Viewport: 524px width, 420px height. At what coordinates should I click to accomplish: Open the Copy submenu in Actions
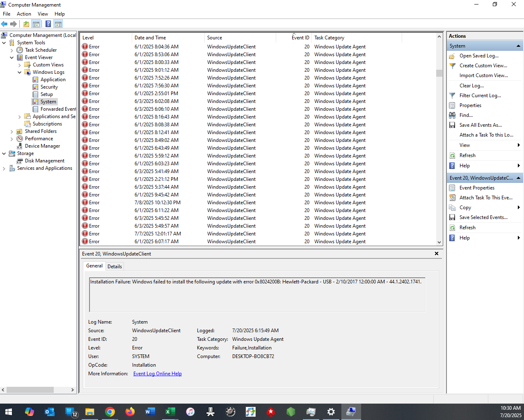coord(485,208)
